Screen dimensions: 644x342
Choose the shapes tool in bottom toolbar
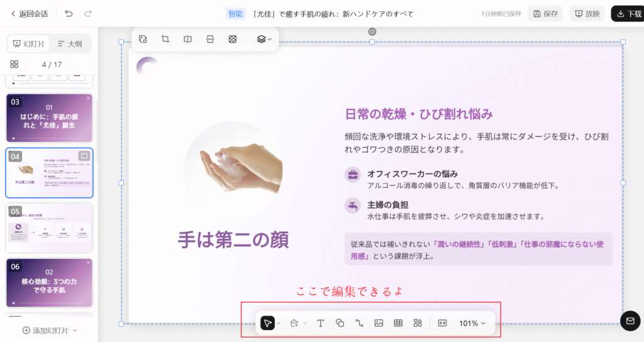340,323
